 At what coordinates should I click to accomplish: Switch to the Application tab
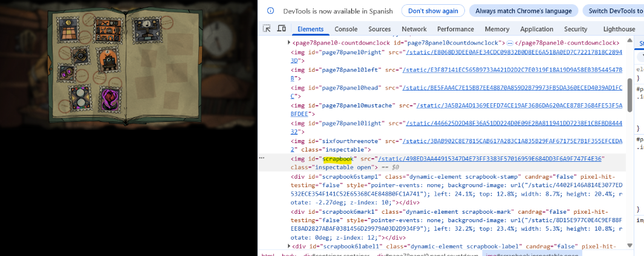coord(536,29)
